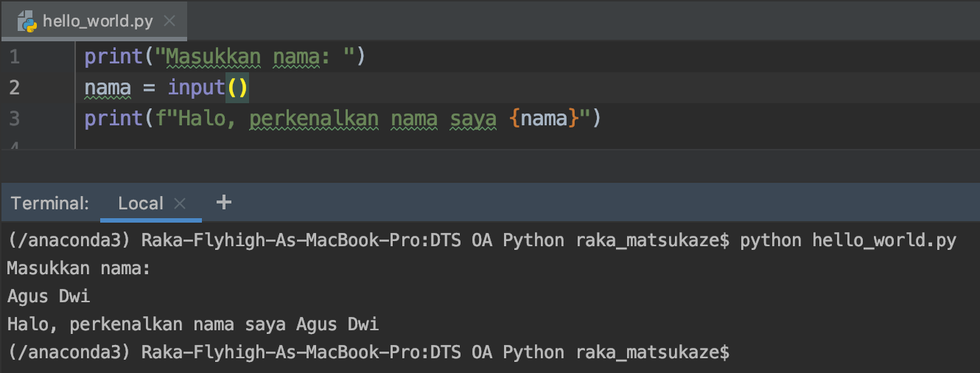Select the hello_world.py editor tab
980x373 pixels.
pos(94,21)
